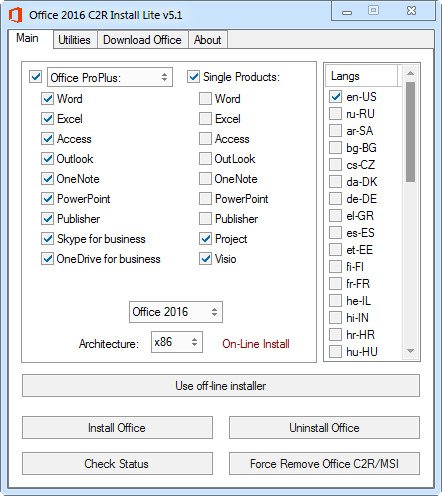Switch to the Utilities tab
Image resolution: width=442 pixels, height=496 pixels.
(74, 40)
